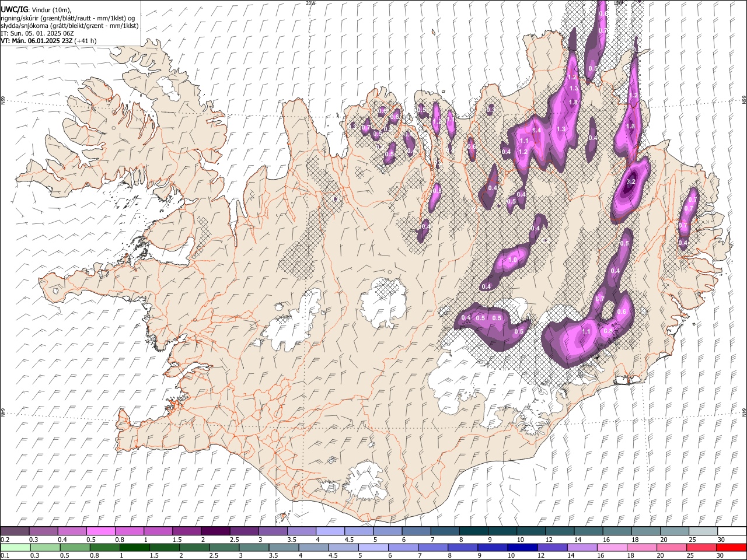This screenshot has width=747, height=560.
Task: Click the 1.0 snowfall value label
Action: (x=513, y=260)
